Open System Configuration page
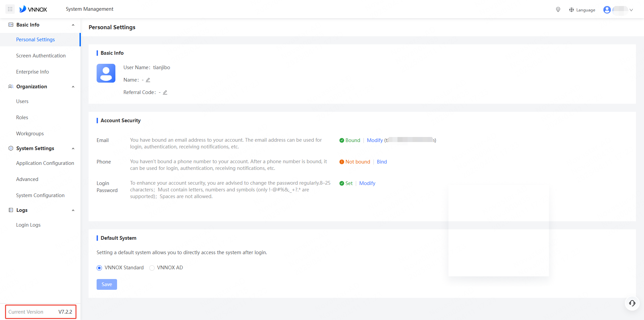The height and width of the screenshot is (320, 644). [x=40, y=195]
